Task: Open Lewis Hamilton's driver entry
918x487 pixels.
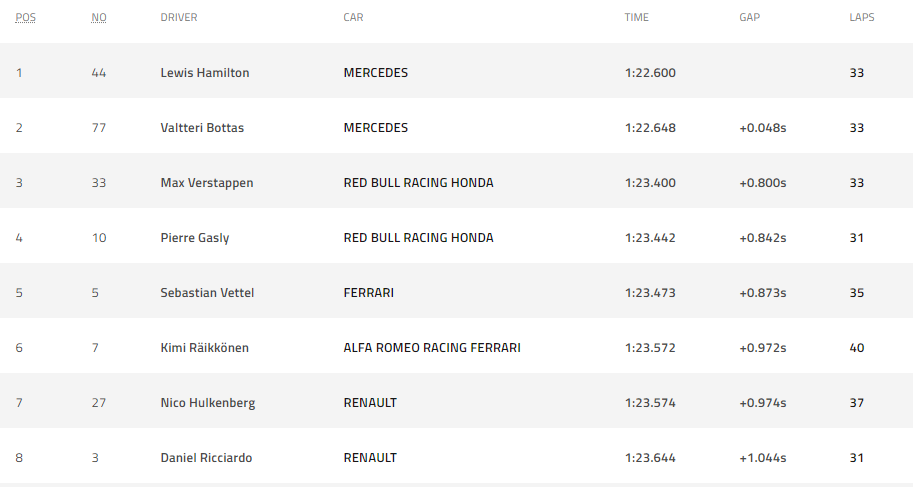Action: [x=205, y=73]
